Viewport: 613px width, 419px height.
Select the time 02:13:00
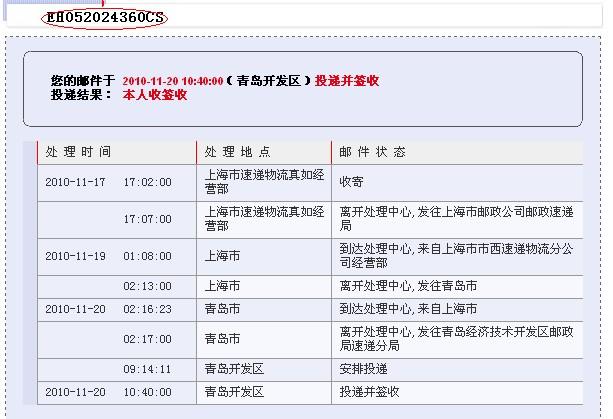[147, 286]
